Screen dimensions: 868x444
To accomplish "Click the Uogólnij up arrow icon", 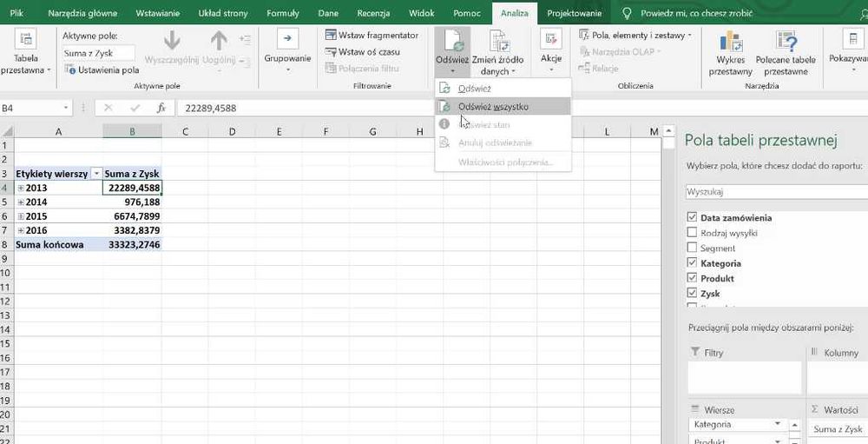I will pos(219,41).
